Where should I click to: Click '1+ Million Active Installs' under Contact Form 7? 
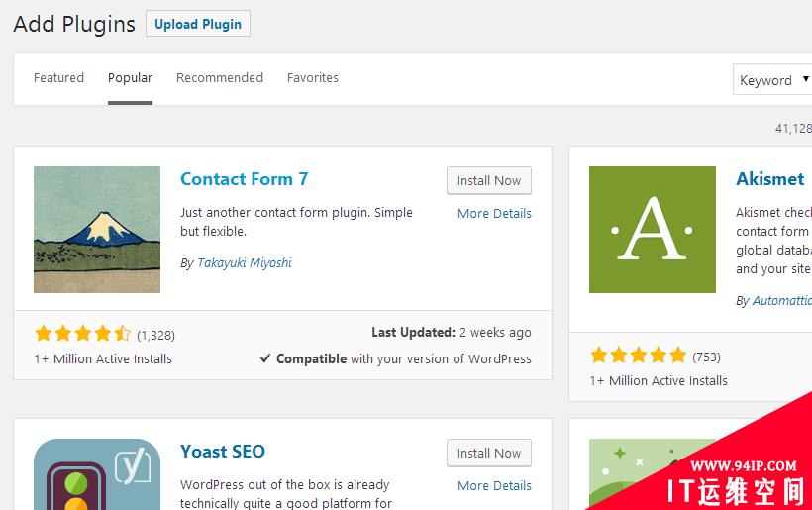click(x=103, y=358)
